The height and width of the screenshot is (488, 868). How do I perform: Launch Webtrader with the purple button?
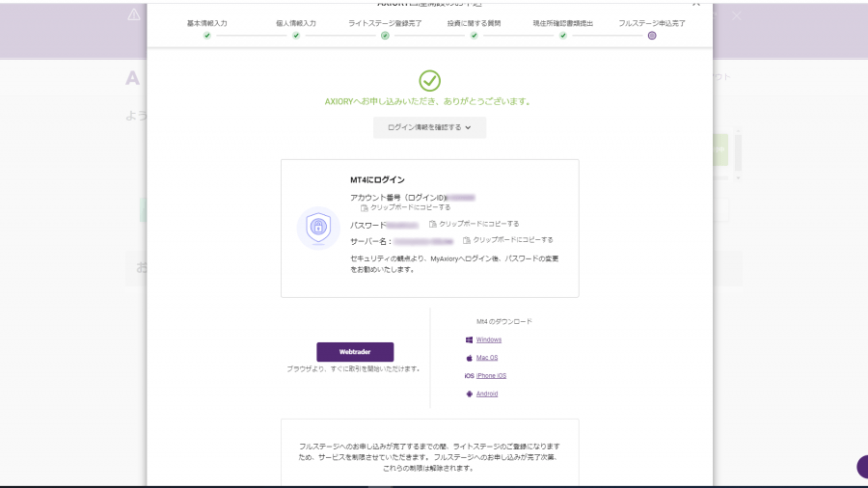point(355,352)
